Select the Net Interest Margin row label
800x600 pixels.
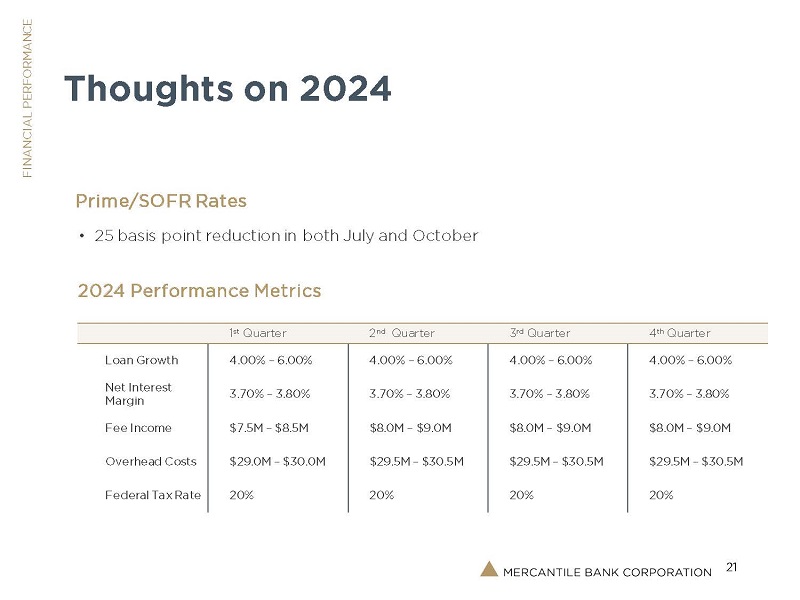tap(138, 394)
